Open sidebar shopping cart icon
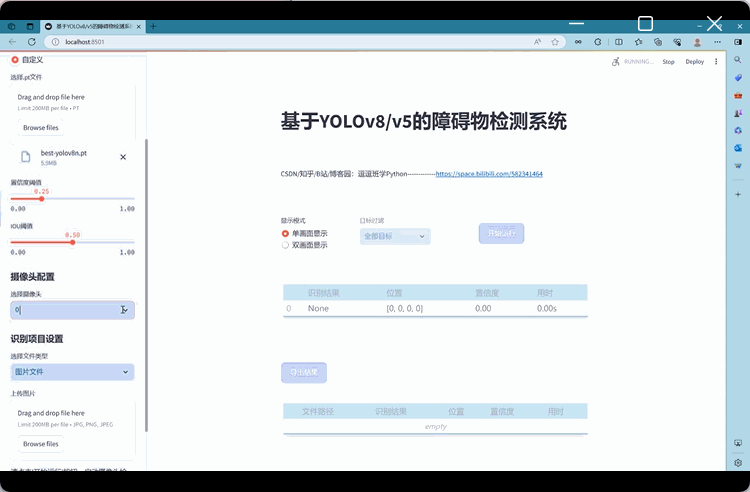 [738, 166]
